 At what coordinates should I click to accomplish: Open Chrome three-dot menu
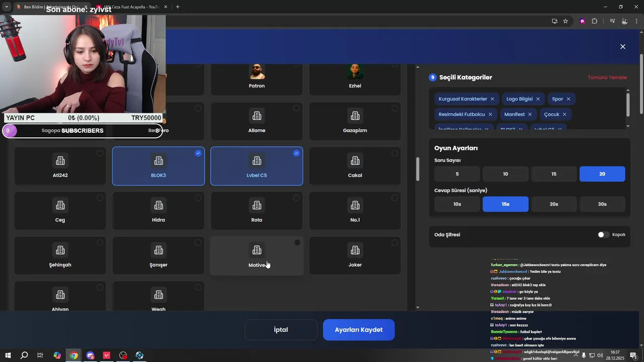click(636, 21)
